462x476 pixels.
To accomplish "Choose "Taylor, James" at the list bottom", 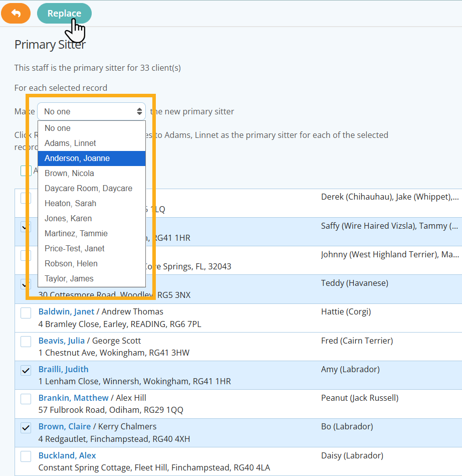I will [69, 278].
